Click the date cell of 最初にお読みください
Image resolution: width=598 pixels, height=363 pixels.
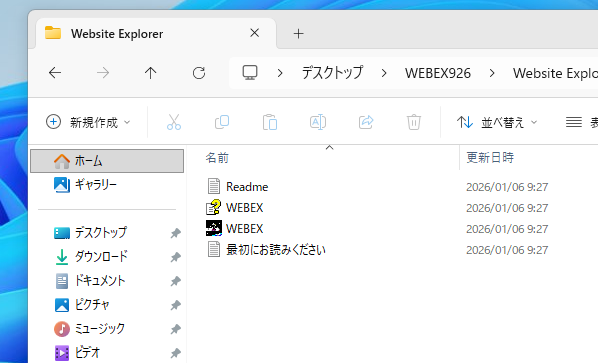coord(507,250)
